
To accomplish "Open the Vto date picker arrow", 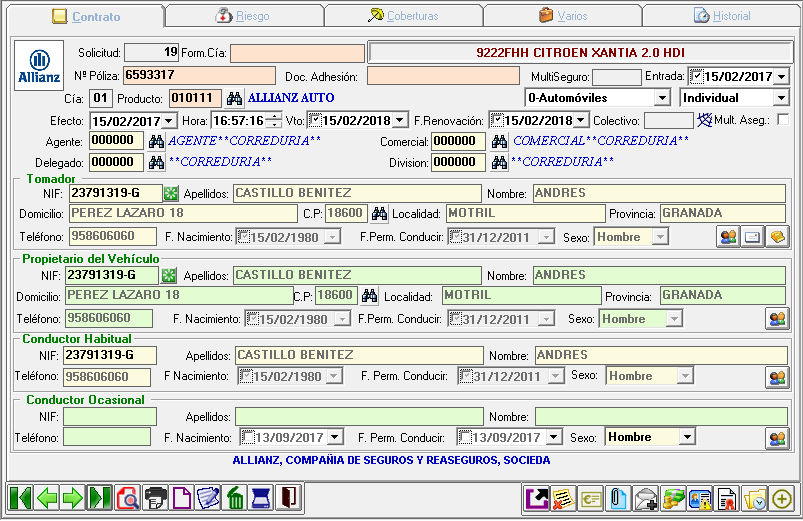I will [400, 120].
